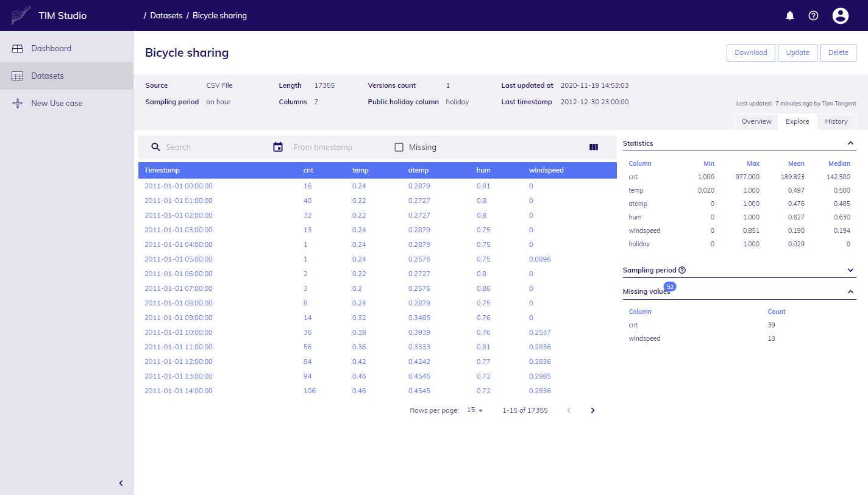Click the plus icon for New Use case
The height and width of the screenshot is (495, 868).
tap(18, 103)
